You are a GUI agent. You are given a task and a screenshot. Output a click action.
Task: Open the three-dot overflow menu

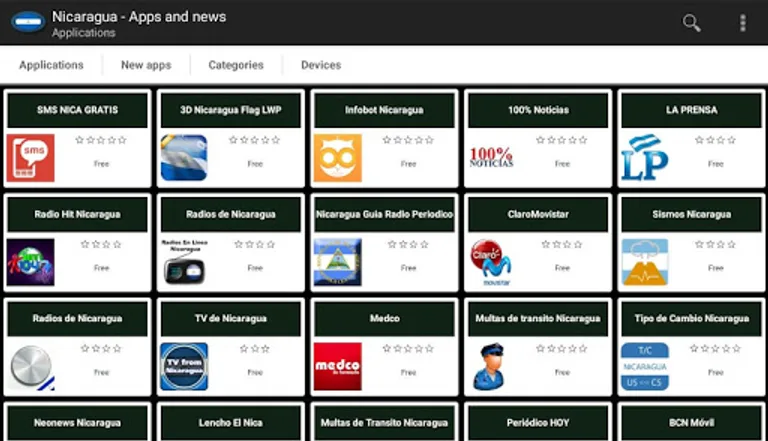[x=742, y=22]
